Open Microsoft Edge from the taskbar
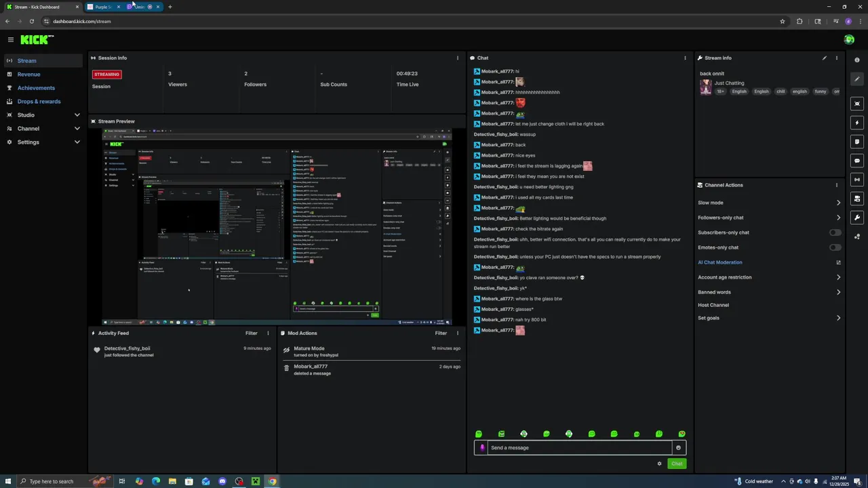 (x=156, y=481)
